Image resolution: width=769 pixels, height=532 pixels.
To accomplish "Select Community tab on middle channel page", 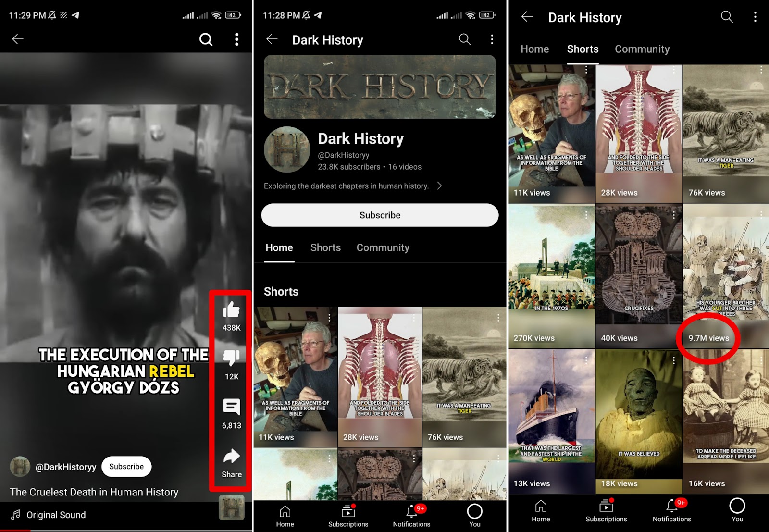I will click(x=383, y=248).
